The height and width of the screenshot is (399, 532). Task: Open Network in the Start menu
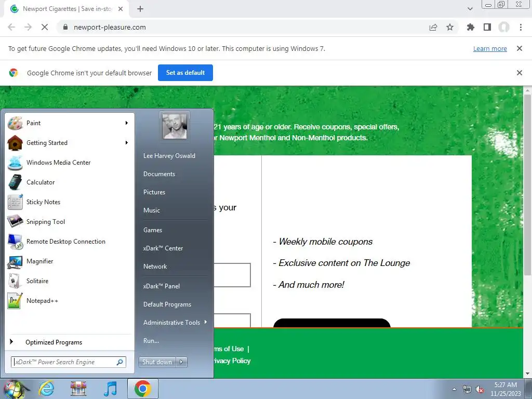pyautogui.click(x=155, y=267)
